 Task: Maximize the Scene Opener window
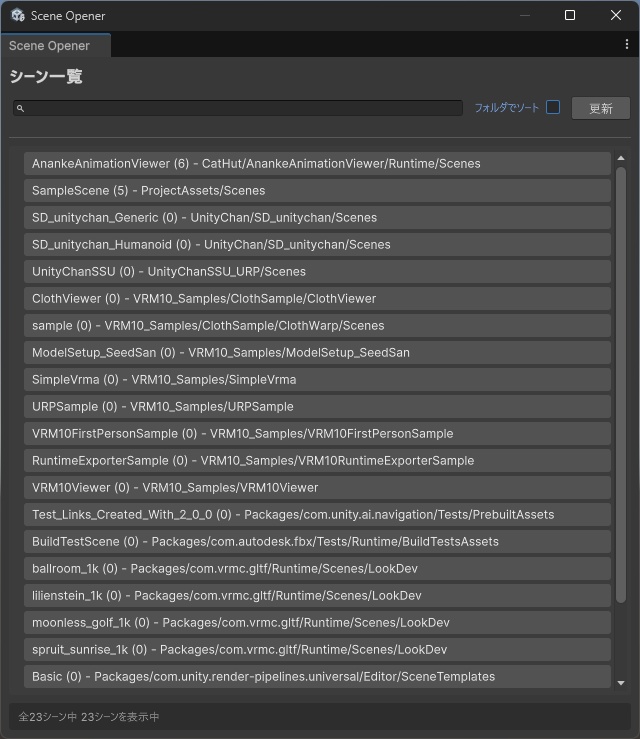pos(570,15)
